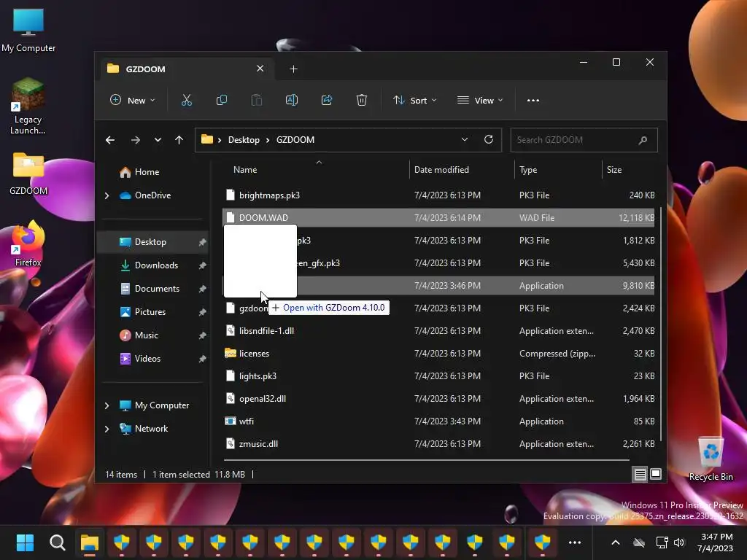
Task: Click the Desktop breadcrumb in address bar
Action: coord(244,140)
